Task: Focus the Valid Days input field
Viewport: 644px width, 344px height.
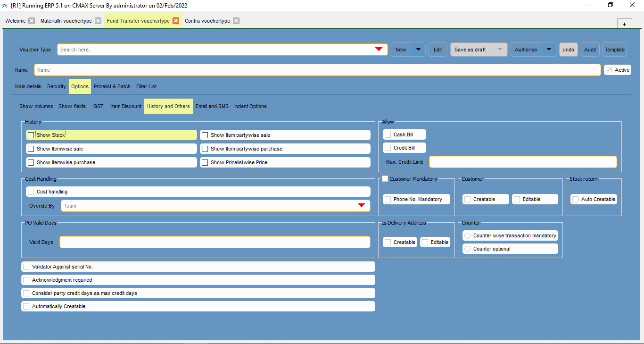Action: 215,242
